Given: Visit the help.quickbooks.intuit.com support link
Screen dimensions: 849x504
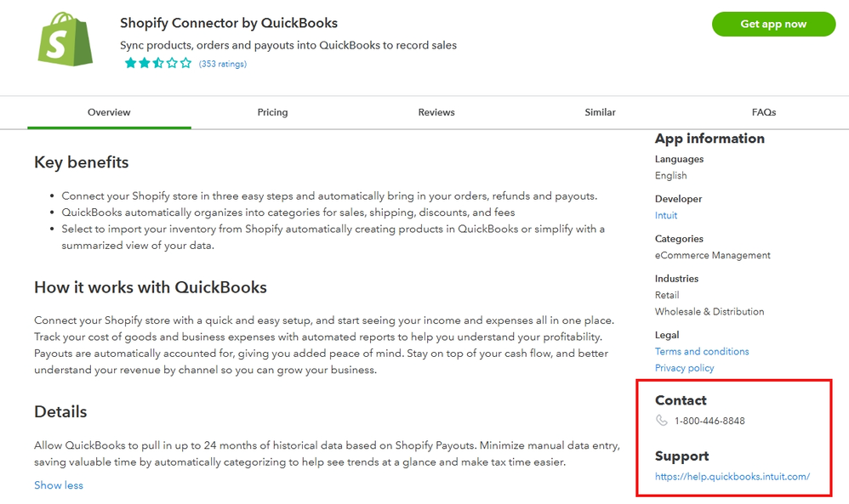Looking at the screenshot, I should pyautogui.click(x=732, y=477).
